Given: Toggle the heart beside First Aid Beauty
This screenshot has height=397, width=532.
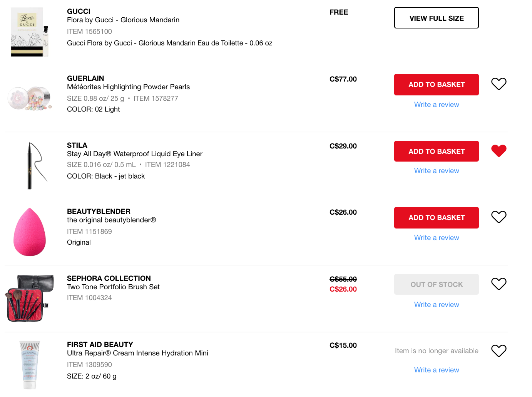Looking at the screenshot, I should (499, 350).
